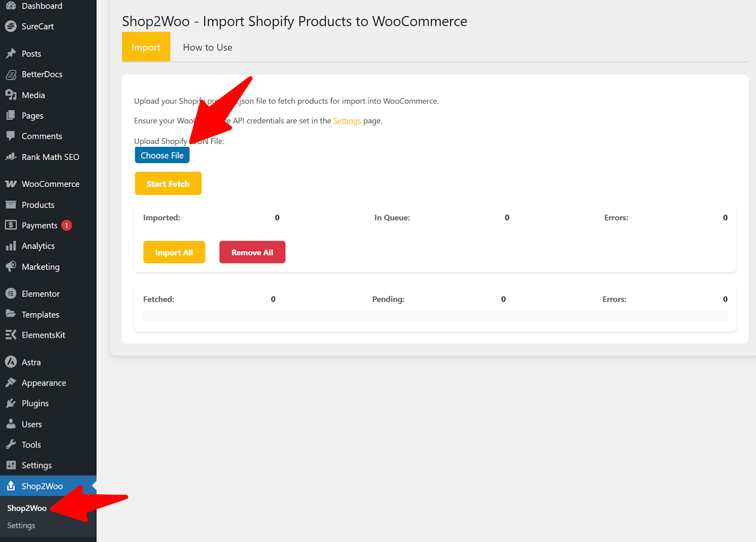Screen dimensions: 756x542
Task: Open the Appearance menu label
Action: [x=44, y=383]
